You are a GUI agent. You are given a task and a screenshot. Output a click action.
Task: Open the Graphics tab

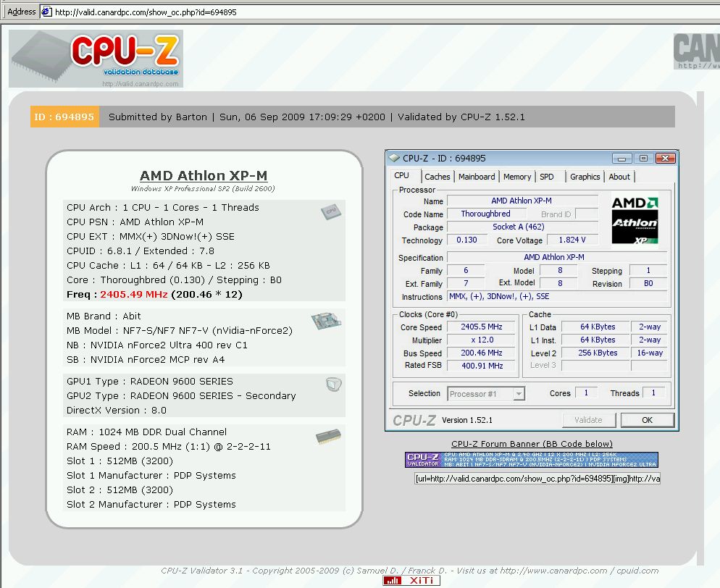585,177
